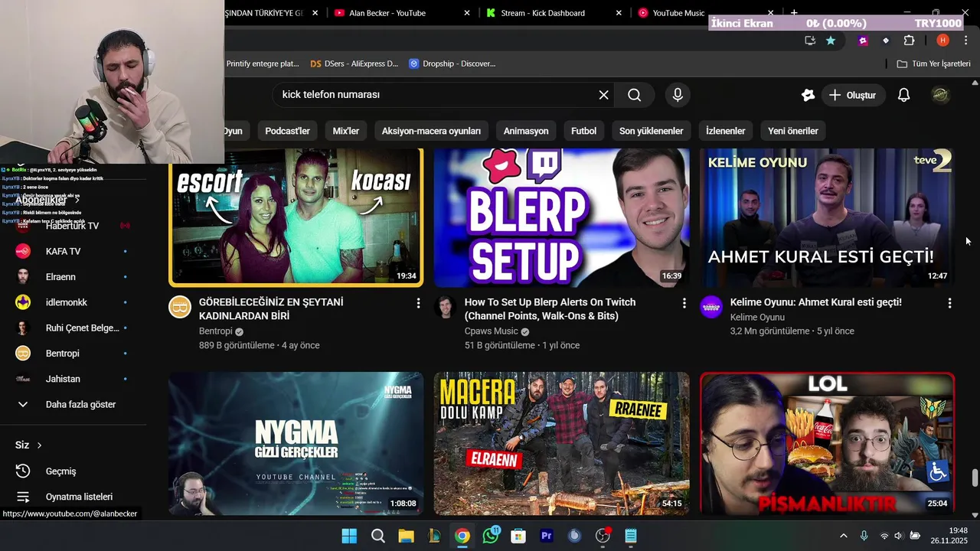Open options for Blerp Alerts video
Image resolution: width=980 pixels, height=551 pixels.
tap(684, 303)
